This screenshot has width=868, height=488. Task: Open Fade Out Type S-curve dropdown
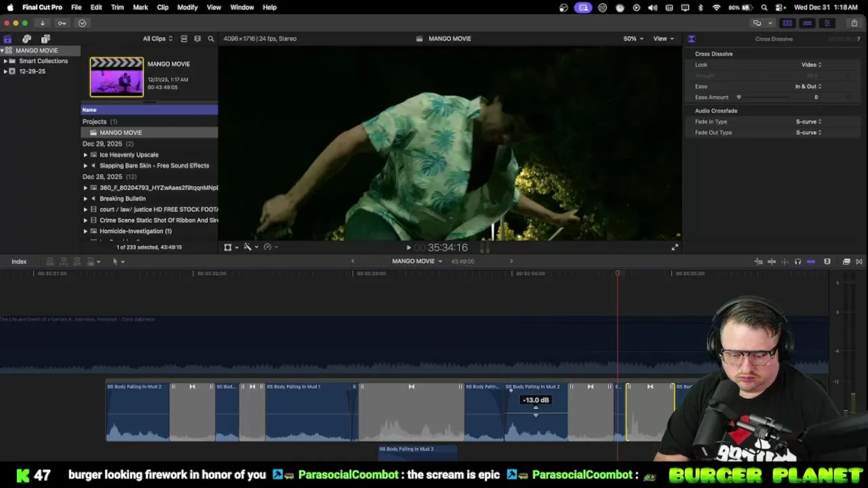pos(808,132)
